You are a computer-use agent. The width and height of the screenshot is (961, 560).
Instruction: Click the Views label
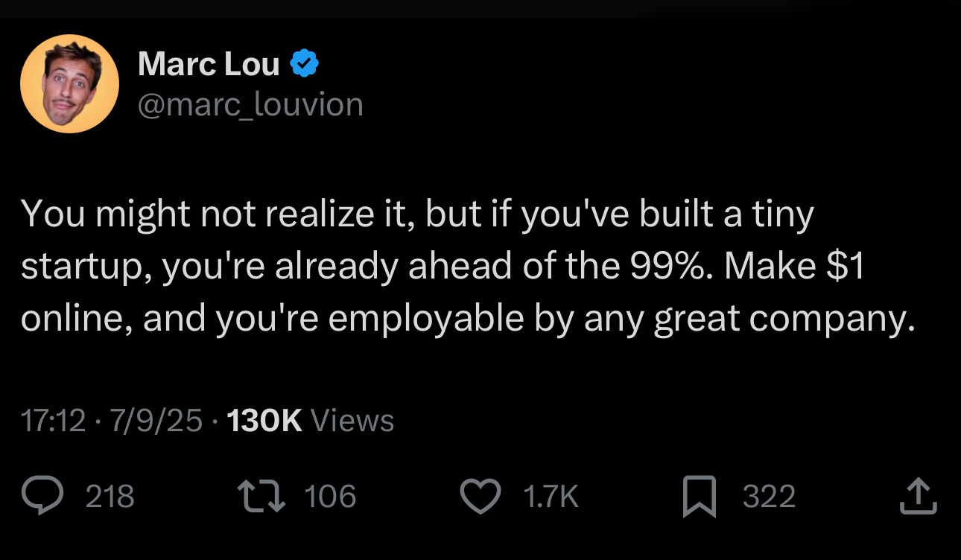click(x=352, y=421)
